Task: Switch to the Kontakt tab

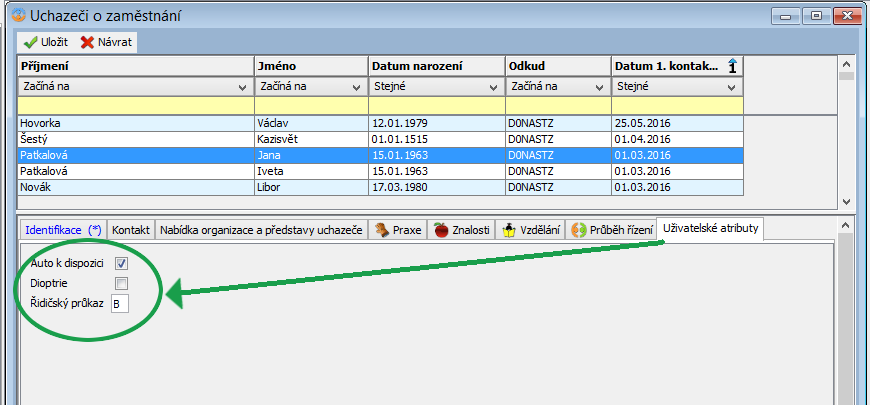Action: pos(130,230)
